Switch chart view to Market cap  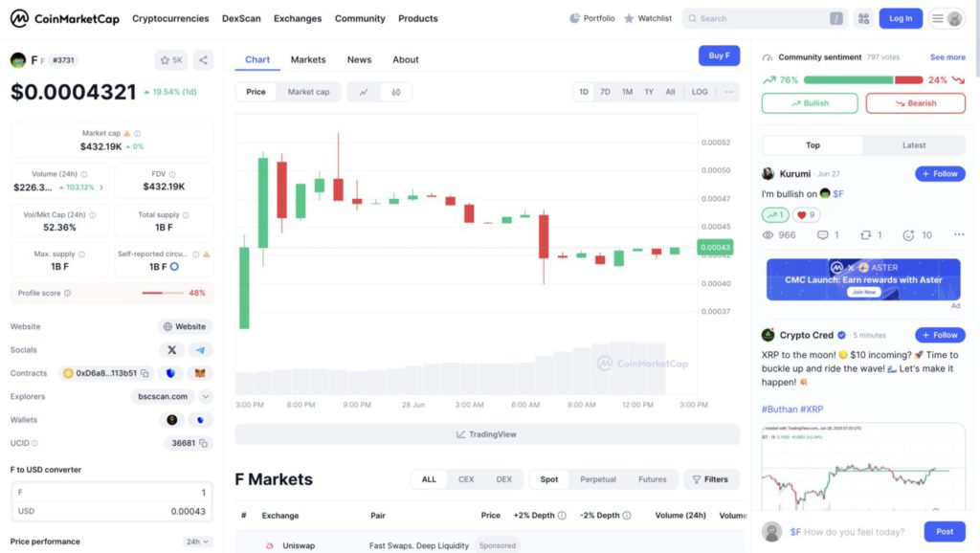pyautogui.click(x=308, y=92)
